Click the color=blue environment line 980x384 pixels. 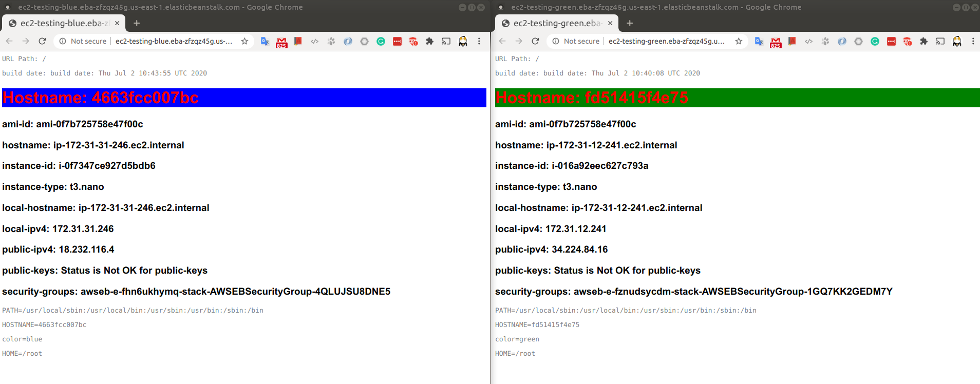(x=22, y=339)
